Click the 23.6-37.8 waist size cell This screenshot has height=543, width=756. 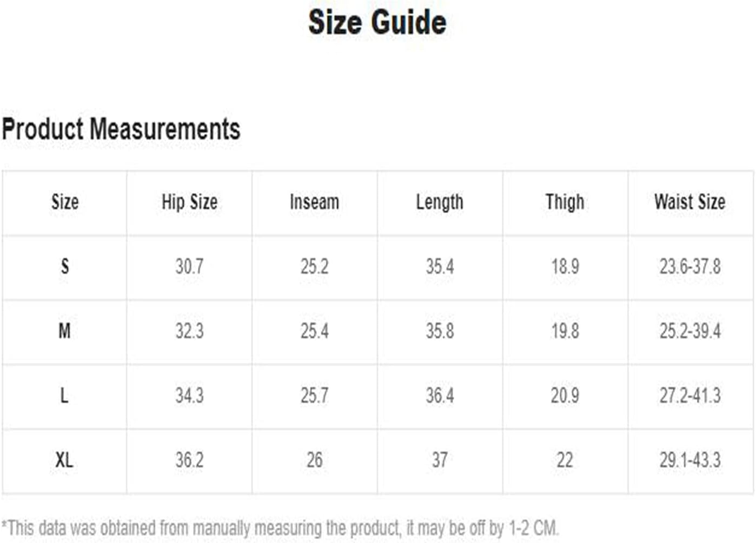pos(690,266)
